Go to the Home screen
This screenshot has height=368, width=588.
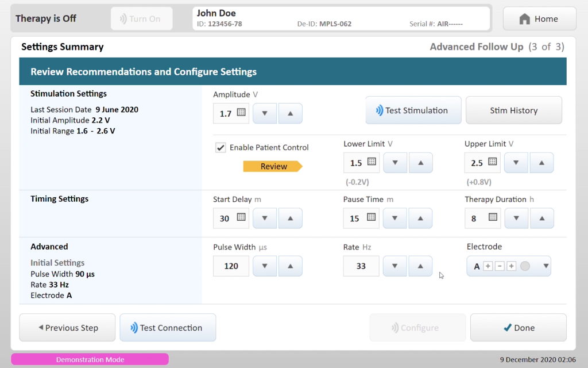click(539, 18)
